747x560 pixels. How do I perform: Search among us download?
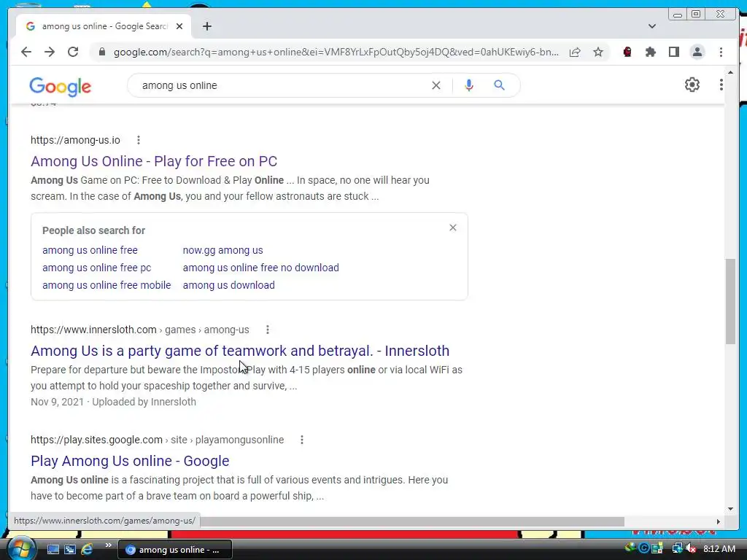coord(228,285)
